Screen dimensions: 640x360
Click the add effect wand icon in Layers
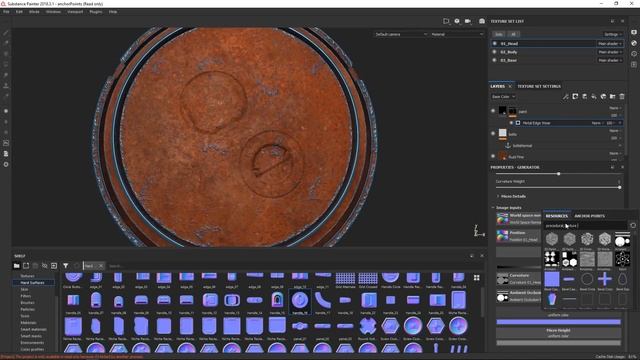tap(565, 97)
